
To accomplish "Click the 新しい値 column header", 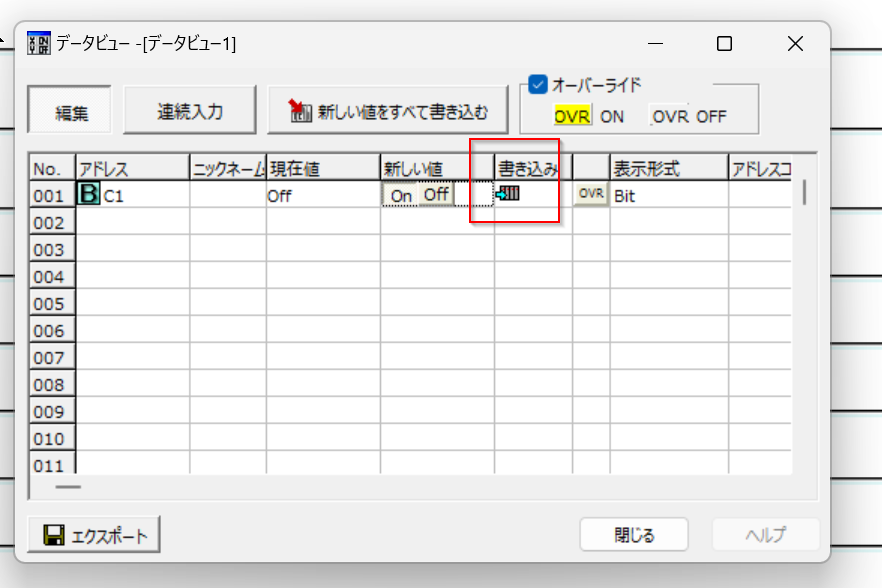I will click(x=437, y=168).
